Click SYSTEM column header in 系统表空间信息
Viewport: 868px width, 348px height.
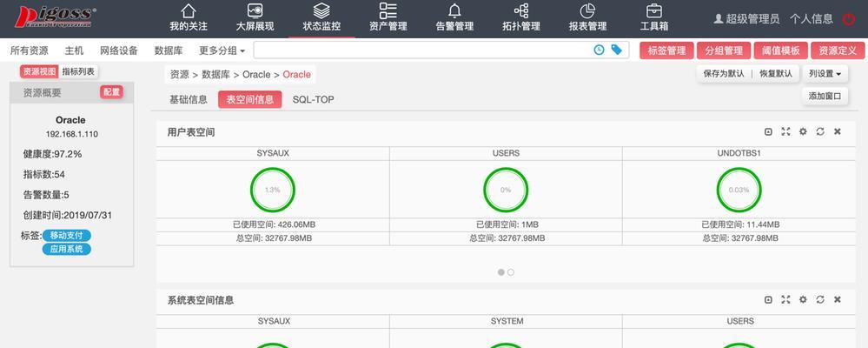[506, 321]
